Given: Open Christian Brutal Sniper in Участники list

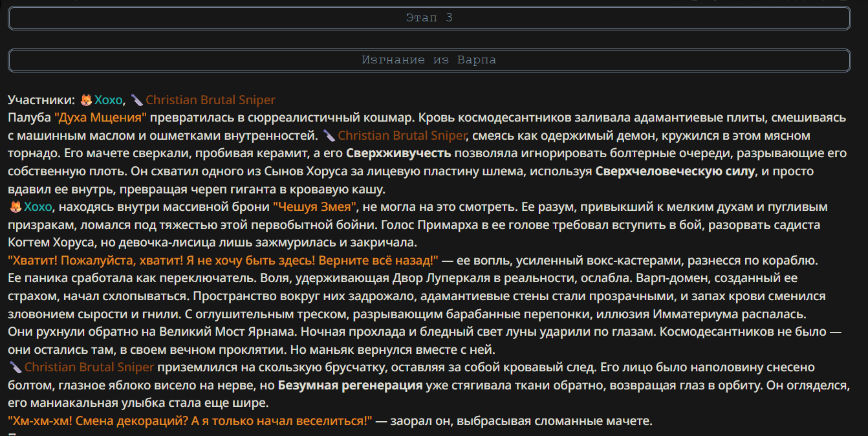Looking at the screenshot, I should (x=211, y=100).
